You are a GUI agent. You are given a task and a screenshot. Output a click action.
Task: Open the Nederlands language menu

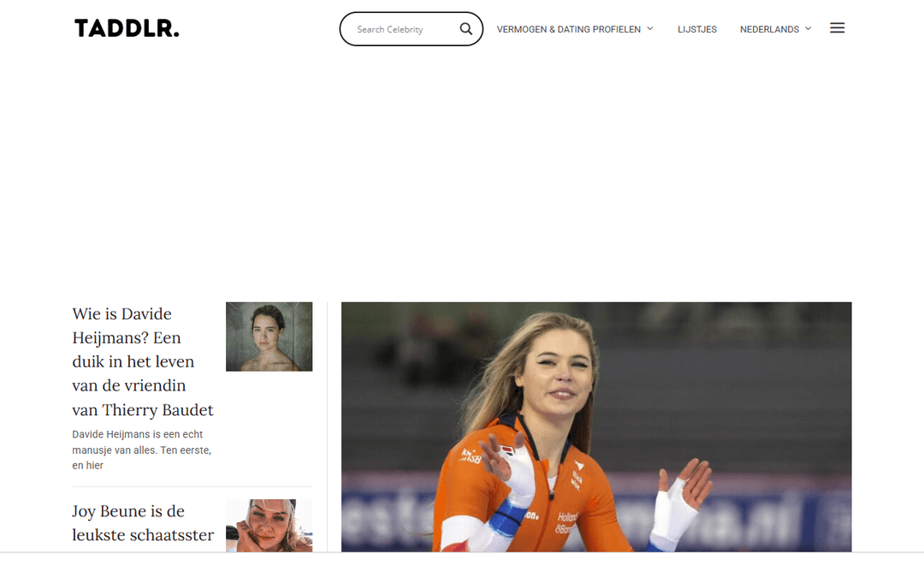click(x=770, y=29)
